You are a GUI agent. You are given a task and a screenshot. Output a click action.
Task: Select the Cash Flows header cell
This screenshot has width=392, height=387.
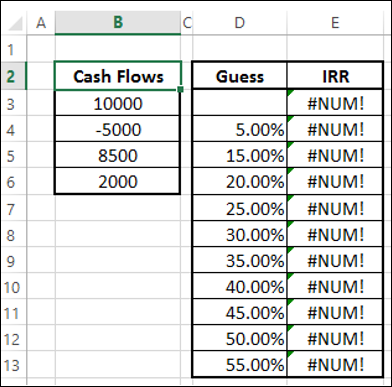(x=118, y=76)
